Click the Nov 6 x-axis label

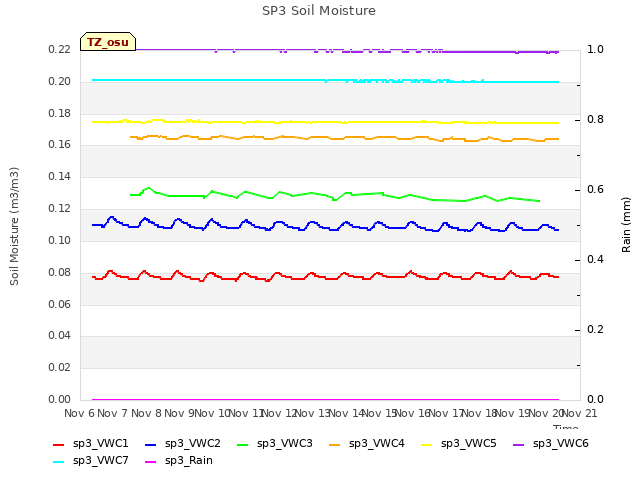click(79, 413)
